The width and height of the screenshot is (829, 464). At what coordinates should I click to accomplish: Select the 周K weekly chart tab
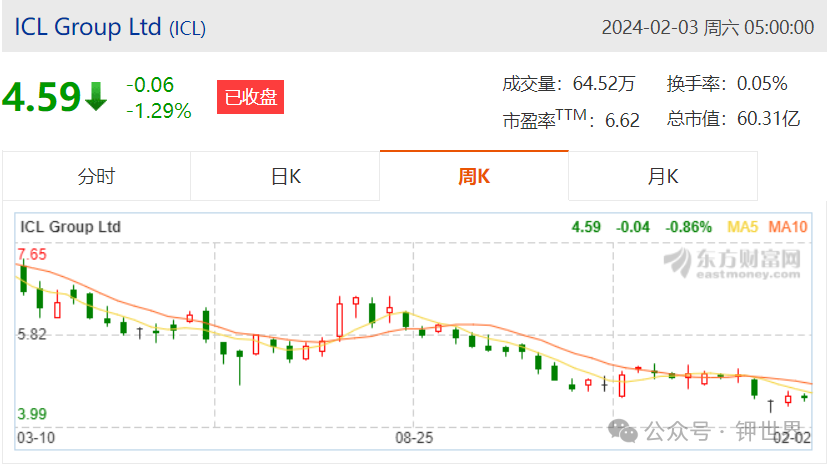click(x=474, y=176)
